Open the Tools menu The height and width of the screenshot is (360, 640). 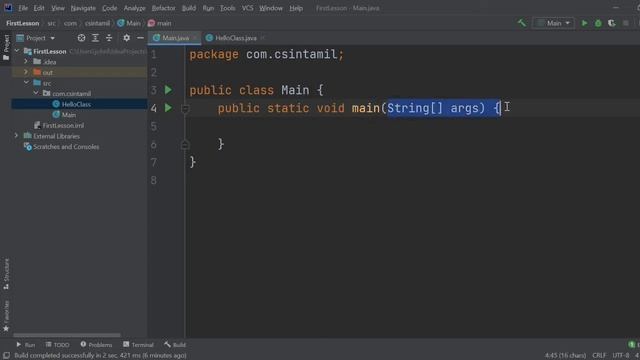click(227, 8)
